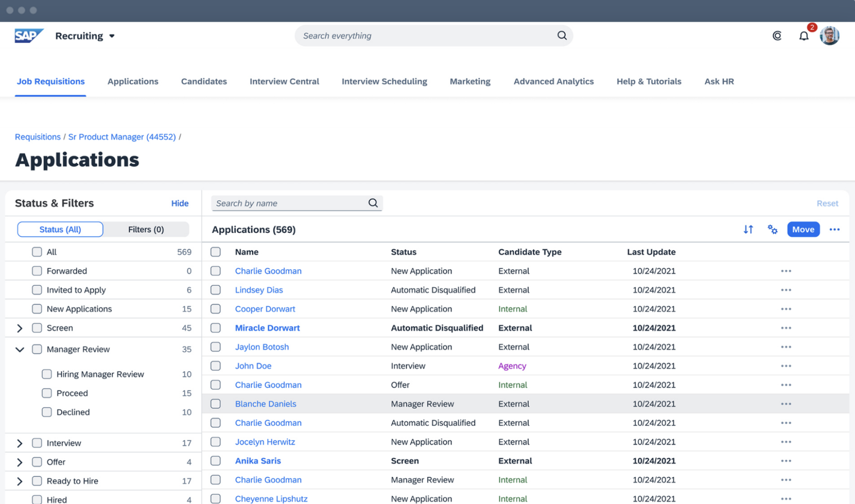Open row actions for Lindsey Dias
This screenshot has width=855, height=504.
[x=786, y=290]
